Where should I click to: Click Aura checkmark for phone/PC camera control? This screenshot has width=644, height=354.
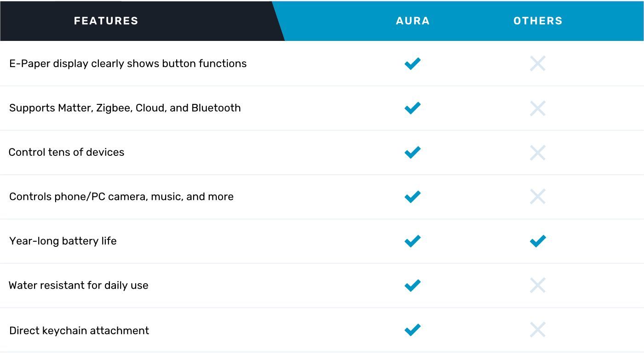pos(413,196)
